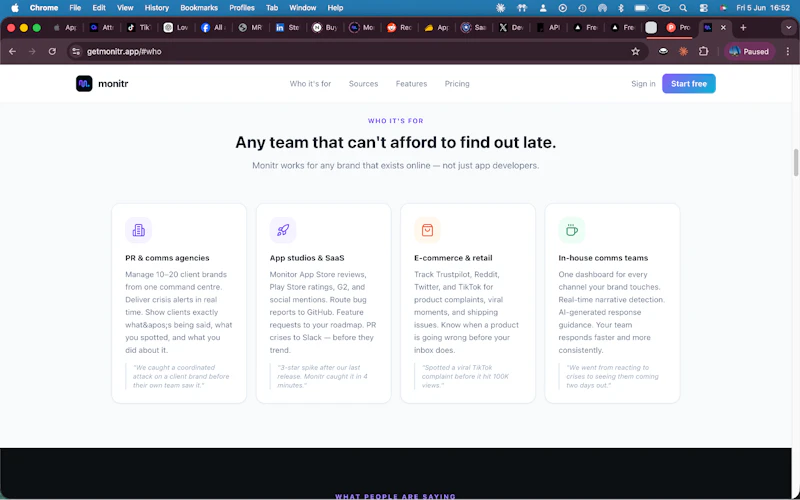Go to Who it's for nav link
The image size is (800, 500).
310,84
